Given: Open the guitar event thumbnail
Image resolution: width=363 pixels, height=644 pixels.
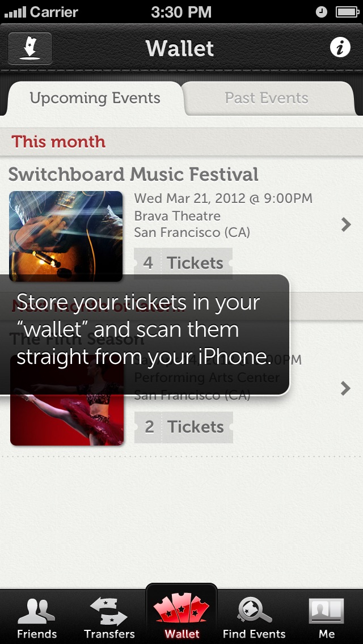Looking at the screenshot, I should pos(66,236).
